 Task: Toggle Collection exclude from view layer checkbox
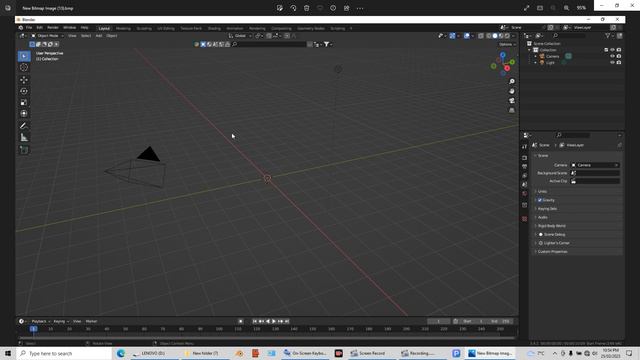pyautogui.click(x=606, y=50)
